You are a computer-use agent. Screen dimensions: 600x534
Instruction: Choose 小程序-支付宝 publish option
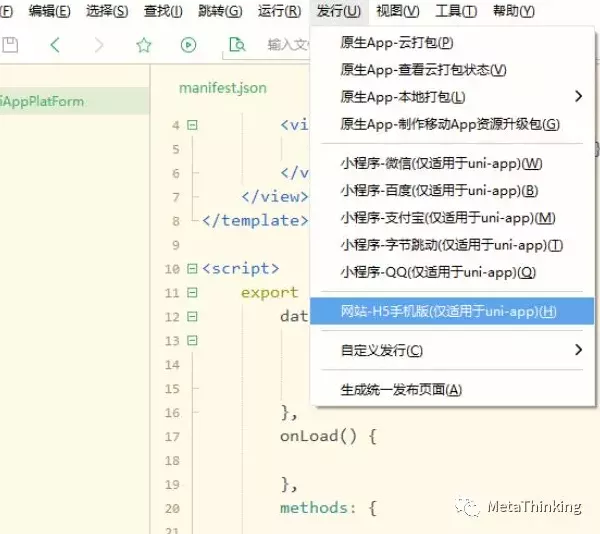click(452, 218)
